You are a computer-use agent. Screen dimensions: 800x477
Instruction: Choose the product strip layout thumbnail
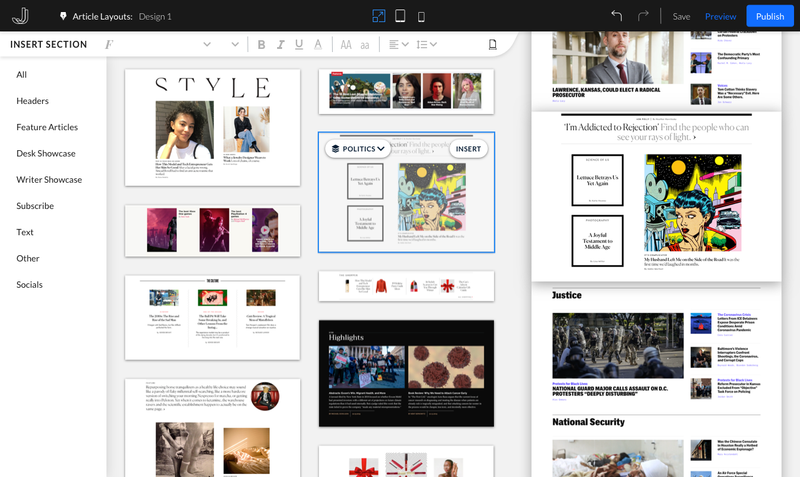[406, 286]
